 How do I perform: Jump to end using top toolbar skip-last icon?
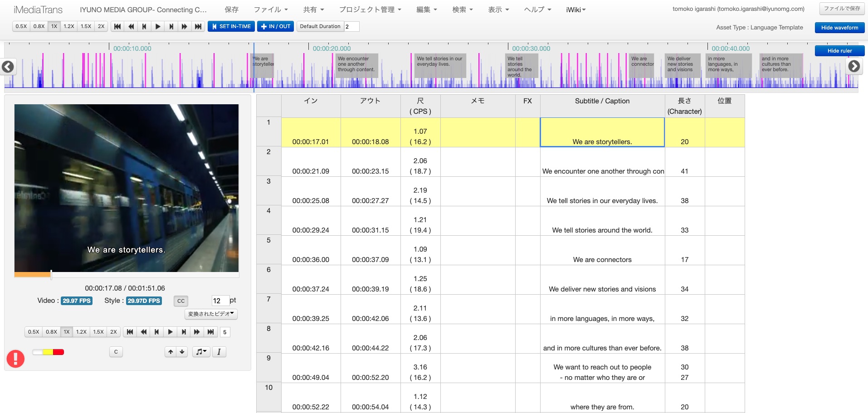point(198,26)
